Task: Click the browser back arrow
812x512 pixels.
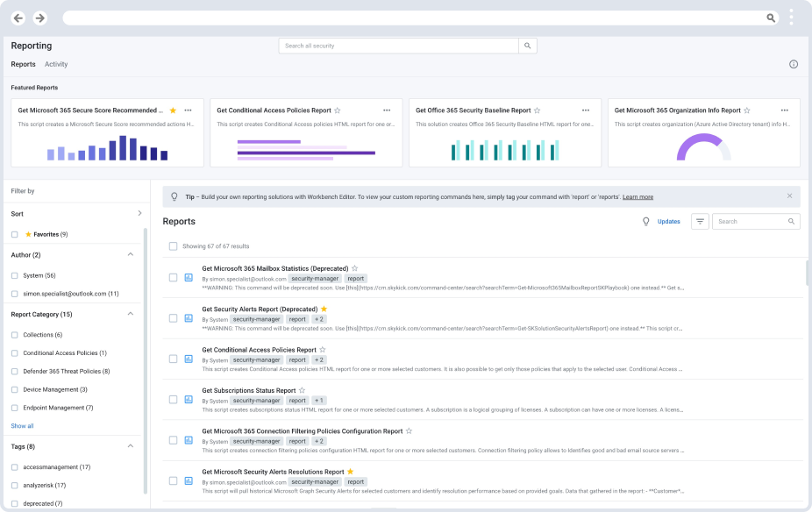Action: click(18, 18)
